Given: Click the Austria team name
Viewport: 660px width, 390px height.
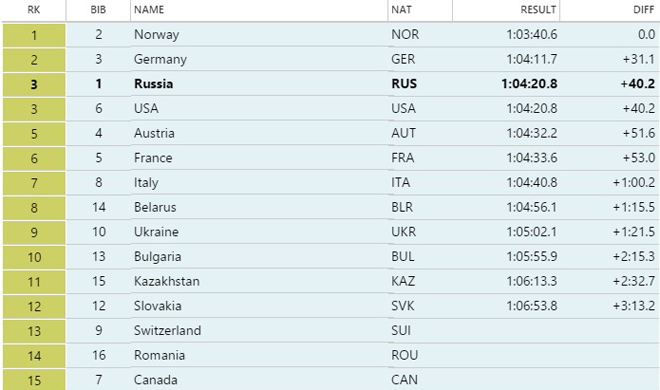Looking at the screenshot, I should point(154,133).
